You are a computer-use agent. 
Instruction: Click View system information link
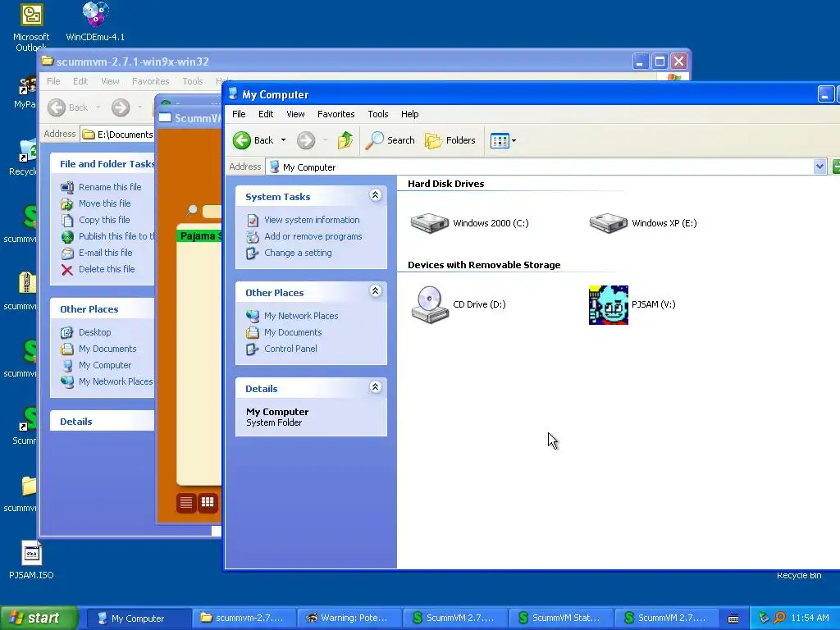click(x=312, y=220)
